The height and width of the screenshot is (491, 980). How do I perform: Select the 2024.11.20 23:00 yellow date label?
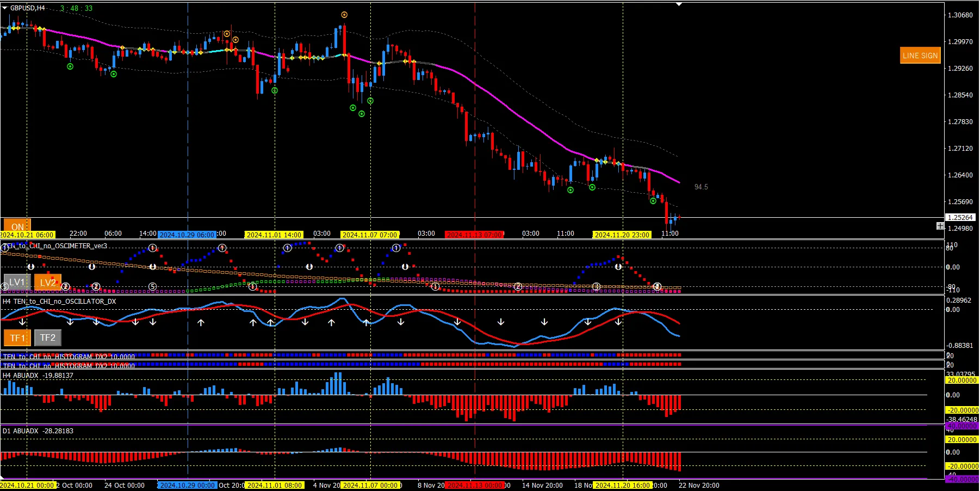coord(622,235)
